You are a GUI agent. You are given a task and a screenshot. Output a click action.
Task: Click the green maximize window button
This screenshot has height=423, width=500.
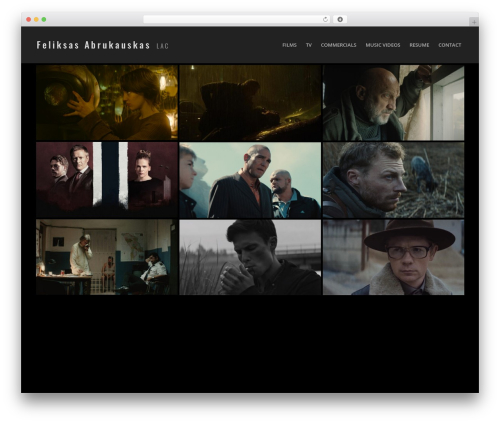(x=44, y=19)
